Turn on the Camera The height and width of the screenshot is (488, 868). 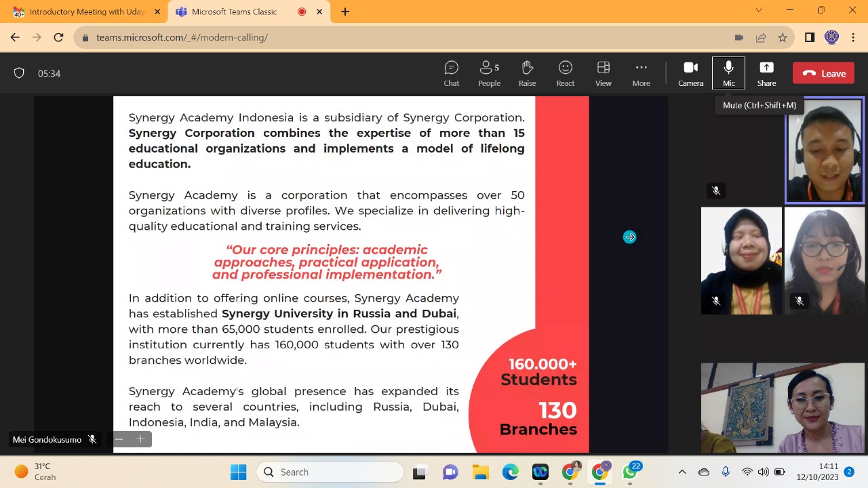[690, 73]
